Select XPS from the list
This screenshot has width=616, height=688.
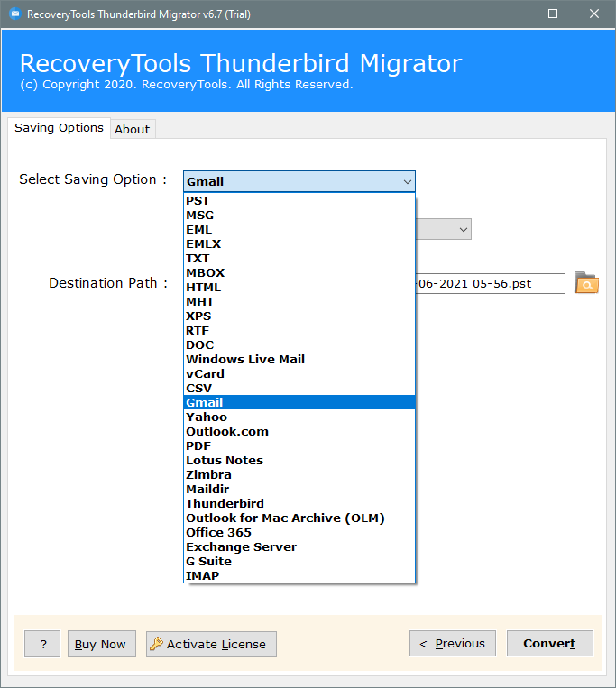[x=299, y=316]
